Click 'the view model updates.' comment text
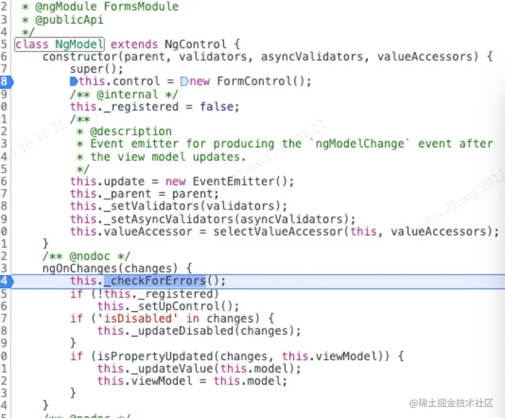The height and width of the screenshot is (420, 505). (168, 157)
